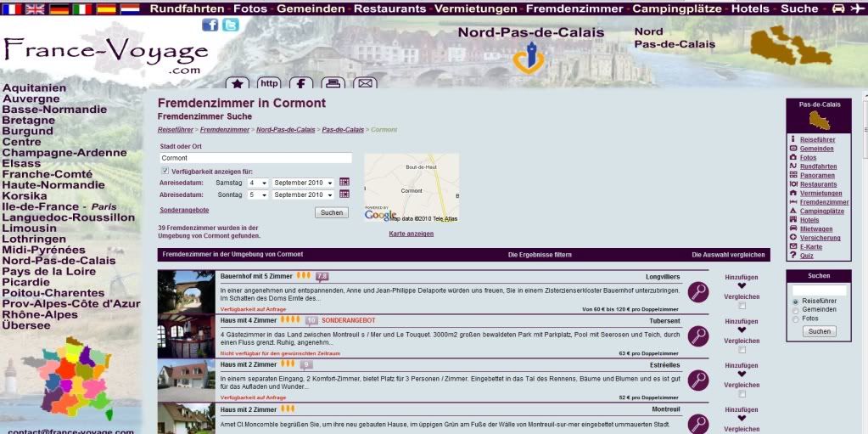Open magnifier details for Longvilliers listing

[698, 292]
